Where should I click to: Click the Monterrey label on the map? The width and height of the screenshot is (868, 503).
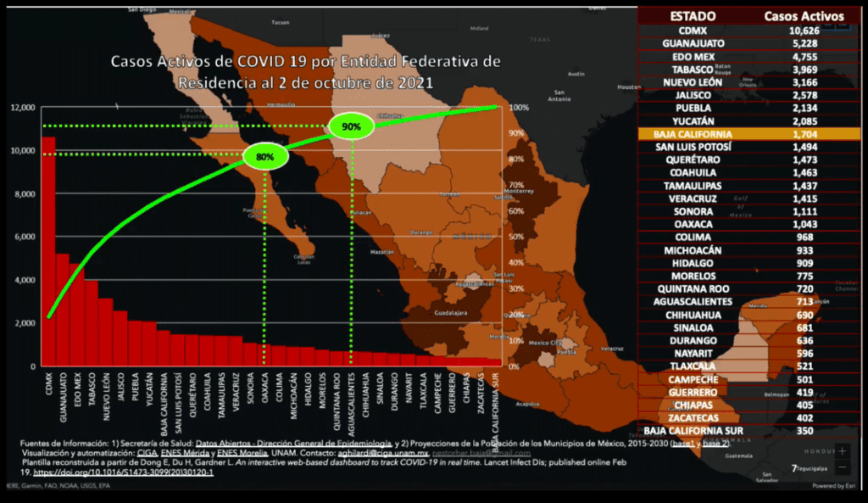519,191
